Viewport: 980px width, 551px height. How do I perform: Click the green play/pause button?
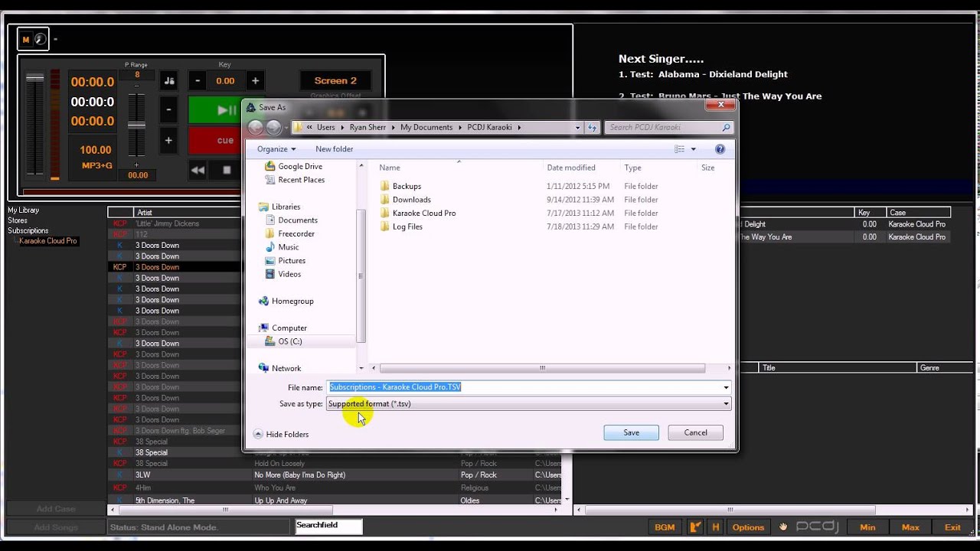[x=215, y=110]
